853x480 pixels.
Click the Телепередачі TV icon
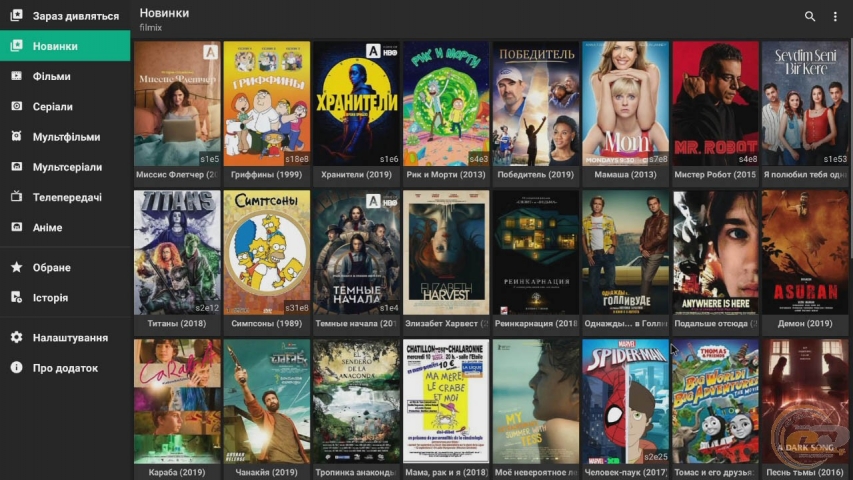(x=16, y=196)
